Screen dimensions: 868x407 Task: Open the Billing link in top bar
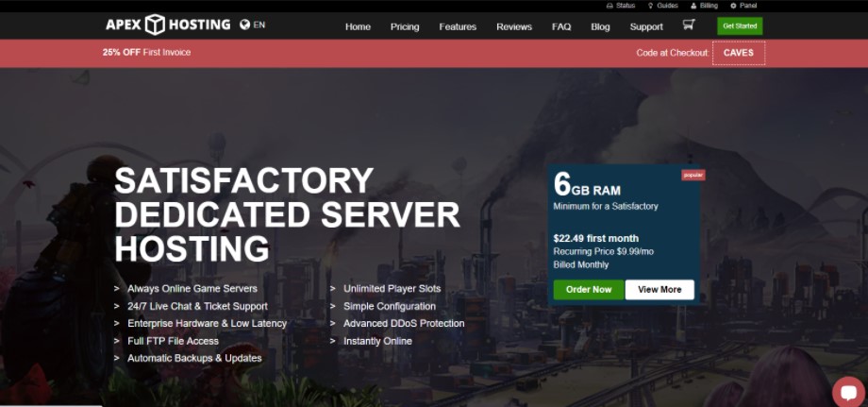click(x=704, y=6)
